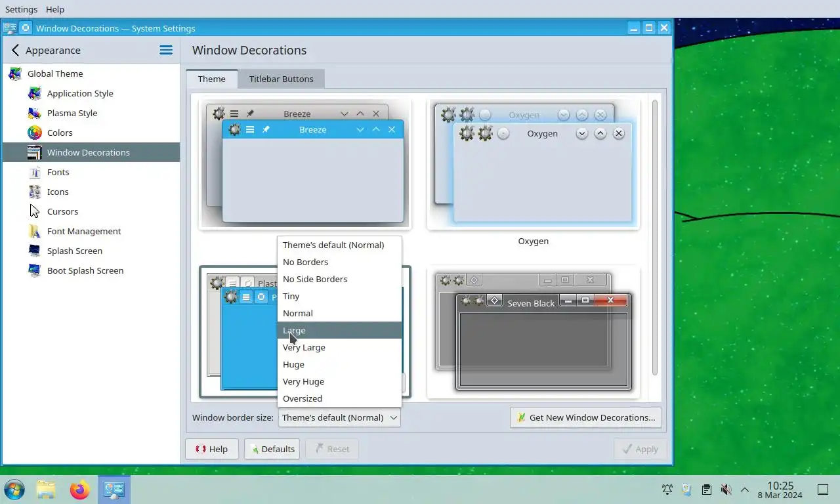Click the Defaults button
The height and width of the screenshot is (504, 840).
(272, 449)
